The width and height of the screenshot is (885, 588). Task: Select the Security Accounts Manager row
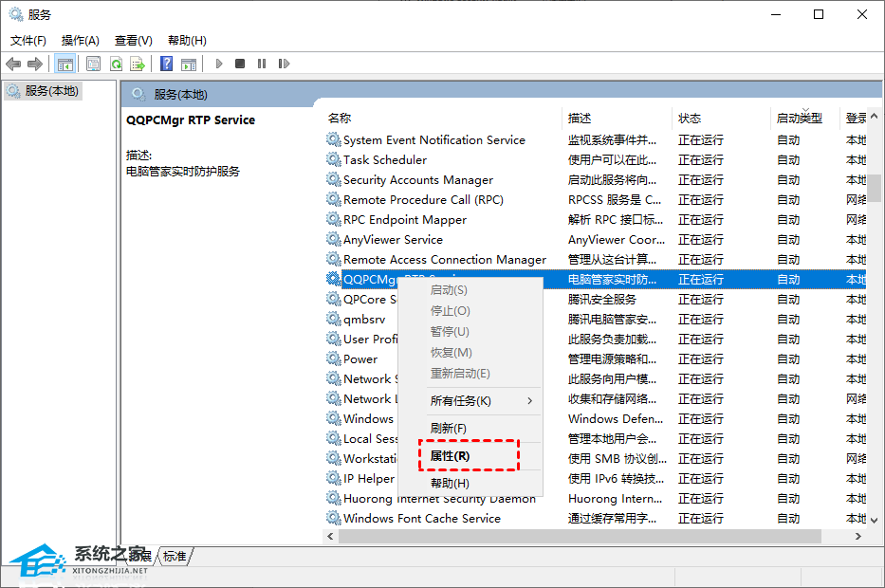point(596,179)
